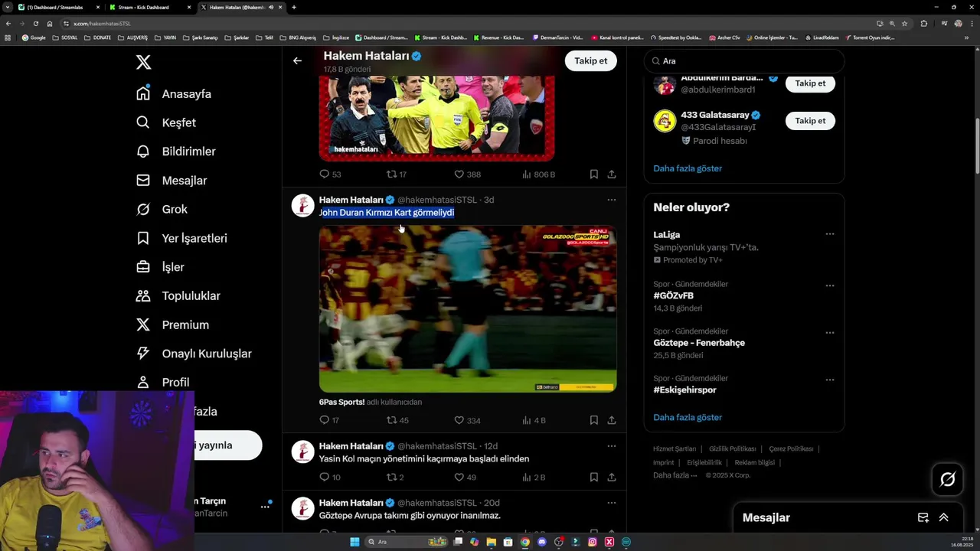Viewport: 980px width, 551px height.
Task: Show more suggested accounts (Daha fazla göster)
Action: [x=688, y=168]
